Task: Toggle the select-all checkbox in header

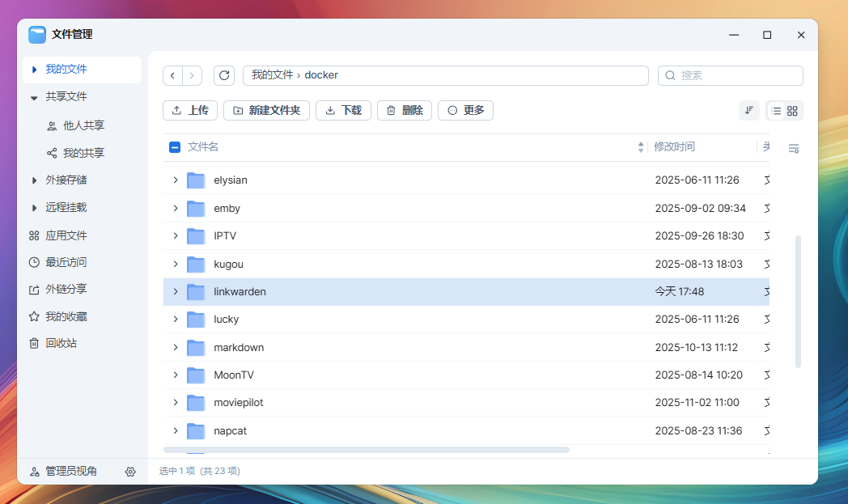Action: pos(175,147)
